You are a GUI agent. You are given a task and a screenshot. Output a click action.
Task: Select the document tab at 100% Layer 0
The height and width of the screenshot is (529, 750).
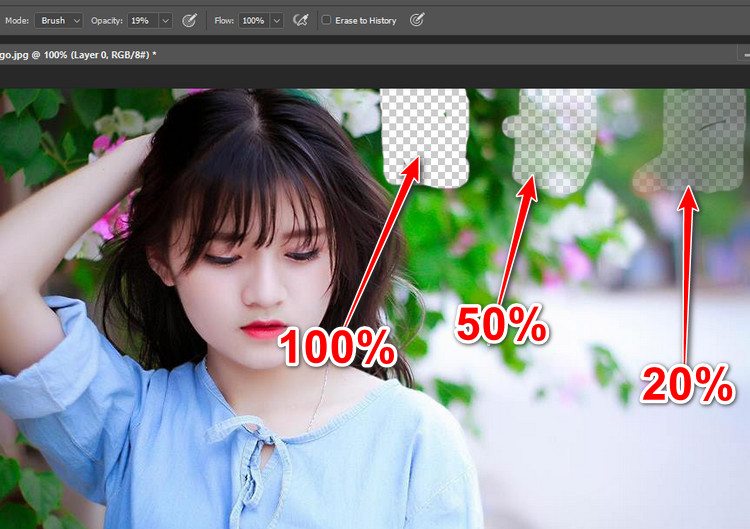pos(78,55)
